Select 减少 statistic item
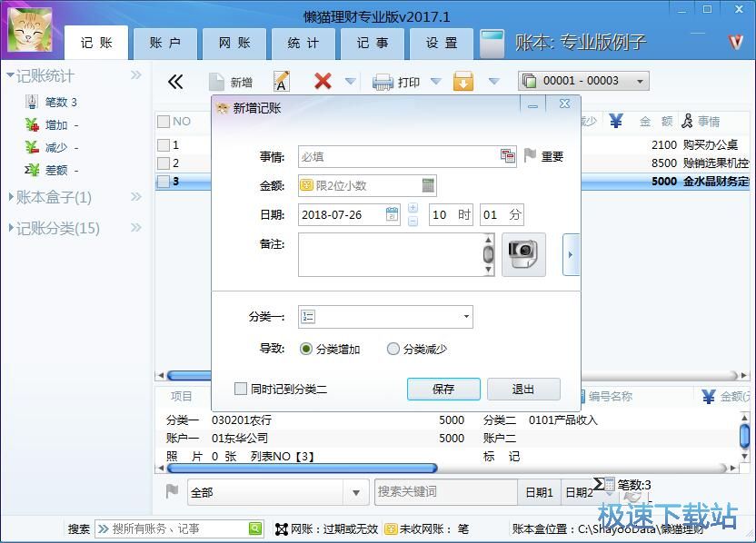The width and height of the screenshot is (756, 543). pyautogui.click(x=52, y=147)
